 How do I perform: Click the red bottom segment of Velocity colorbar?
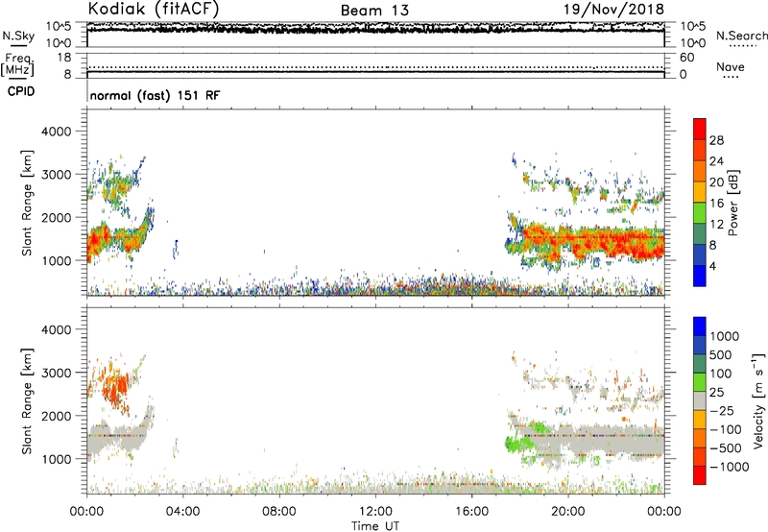(700, 475)
